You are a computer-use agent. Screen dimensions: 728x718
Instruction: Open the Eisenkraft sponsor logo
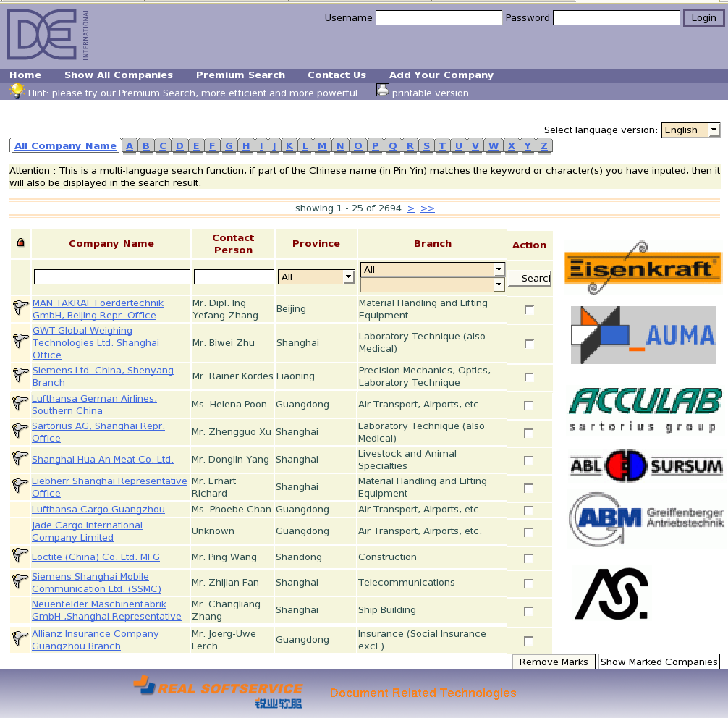(643, 268)
